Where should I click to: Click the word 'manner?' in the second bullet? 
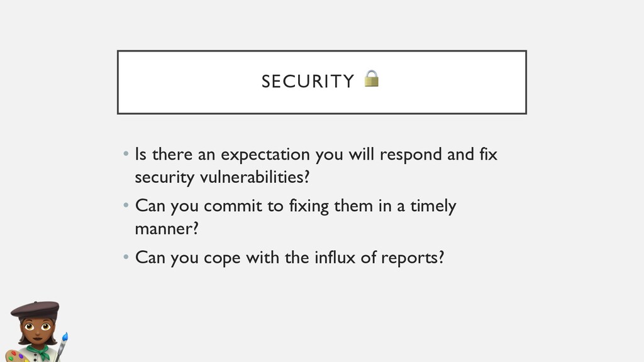tap(167, 229)
